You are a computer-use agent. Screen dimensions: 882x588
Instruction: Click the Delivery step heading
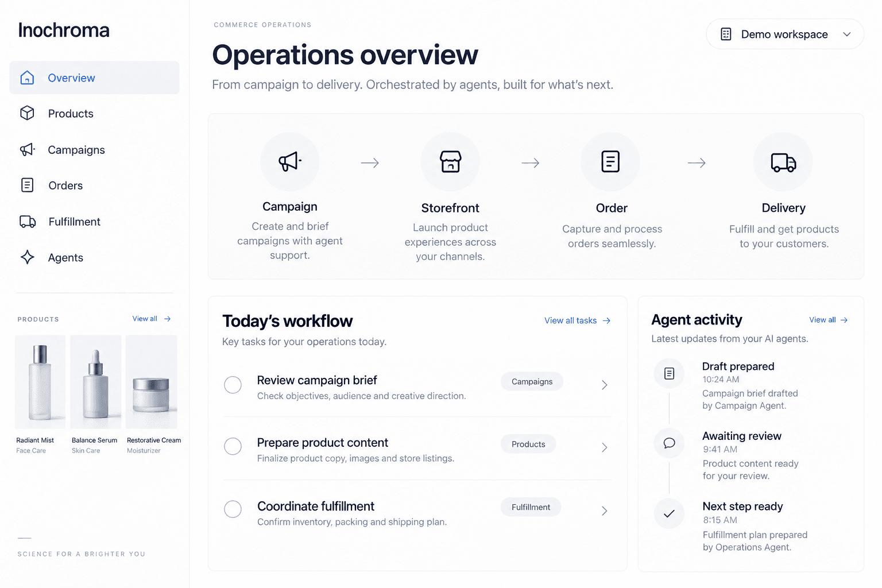coord(783,208)
